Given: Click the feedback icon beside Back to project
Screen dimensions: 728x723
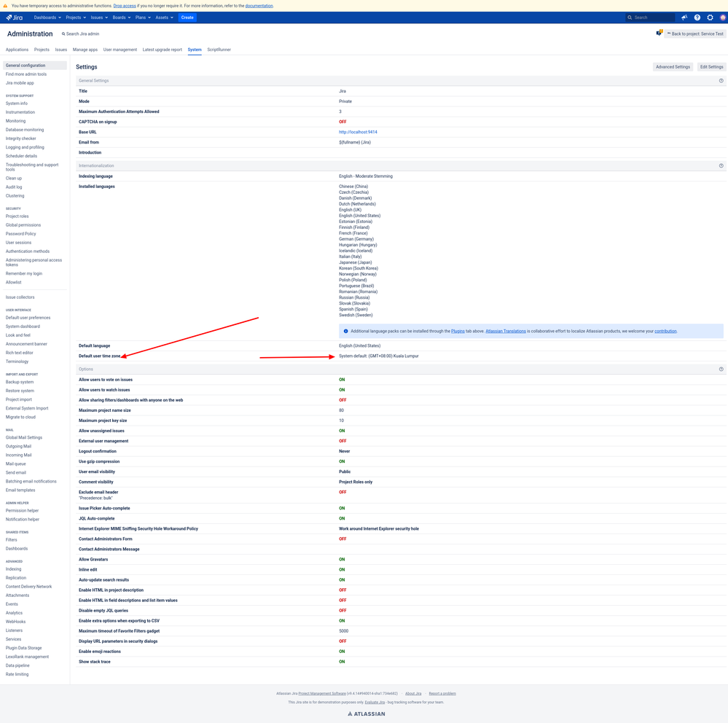Looking at the screenshot, I should point(659,34).
